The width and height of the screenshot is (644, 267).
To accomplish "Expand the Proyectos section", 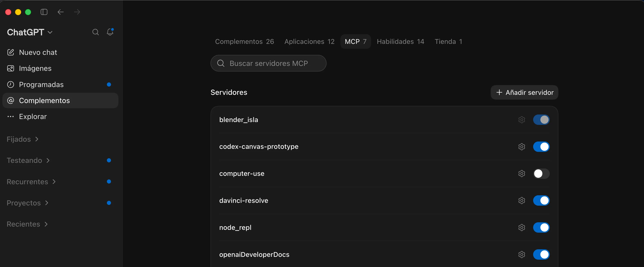I will point(28,203).
